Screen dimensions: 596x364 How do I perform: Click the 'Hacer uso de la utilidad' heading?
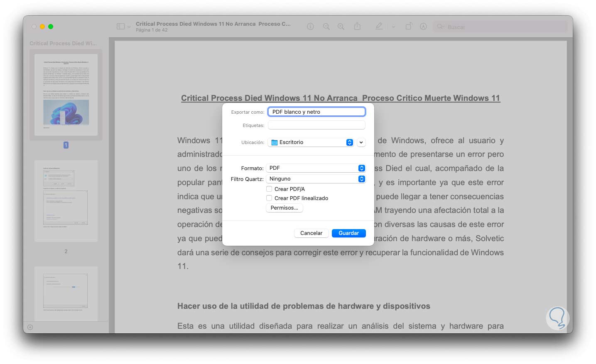click(x=304, y=306)
